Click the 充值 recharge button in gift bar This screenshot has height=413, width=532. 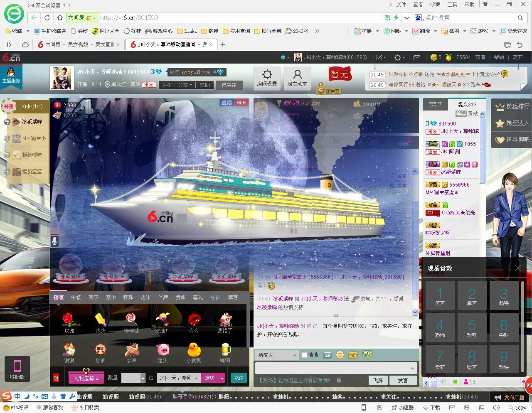239,378
